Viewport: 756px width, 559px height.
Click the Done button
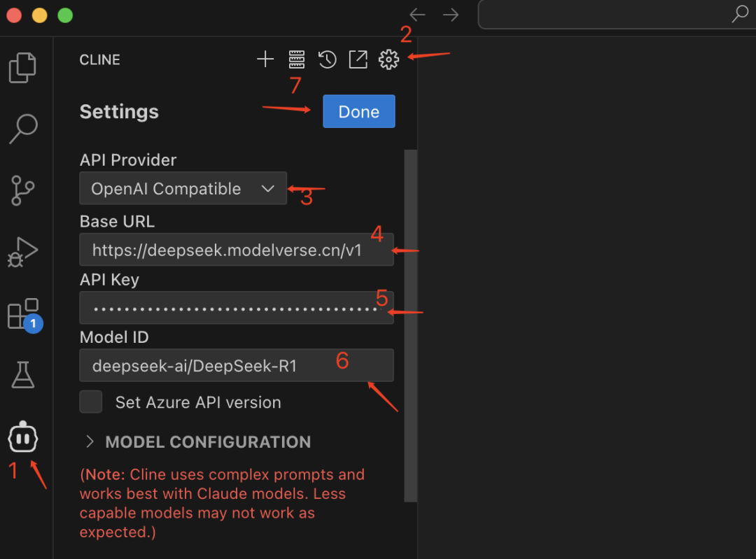(358, 111)
